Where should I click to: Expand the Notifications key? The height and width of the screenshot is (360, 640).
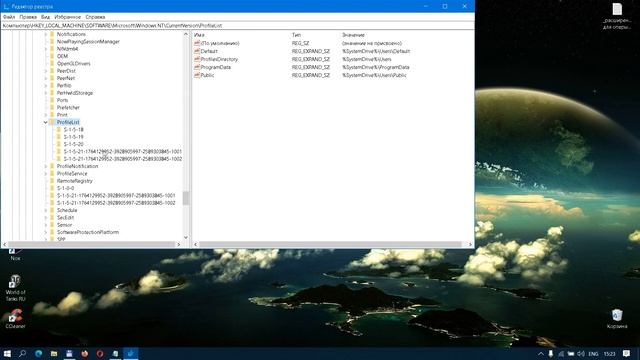(x=45, y=34)
